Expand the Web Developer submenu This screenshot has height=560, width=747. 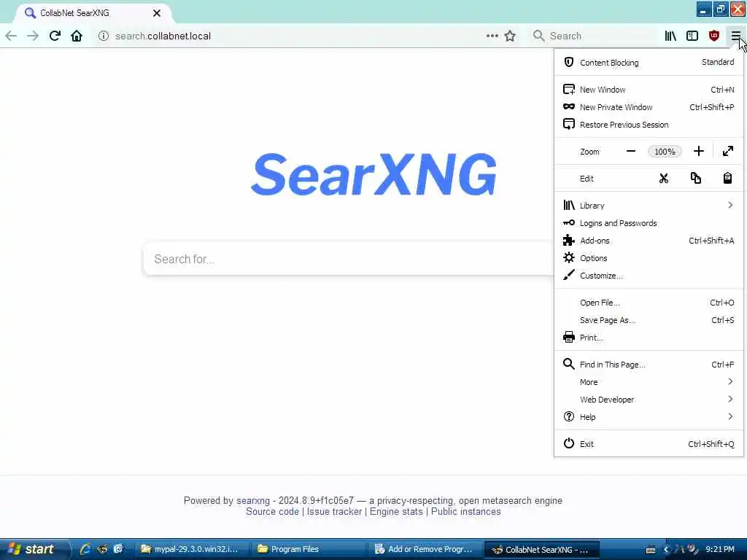[649, 400]
